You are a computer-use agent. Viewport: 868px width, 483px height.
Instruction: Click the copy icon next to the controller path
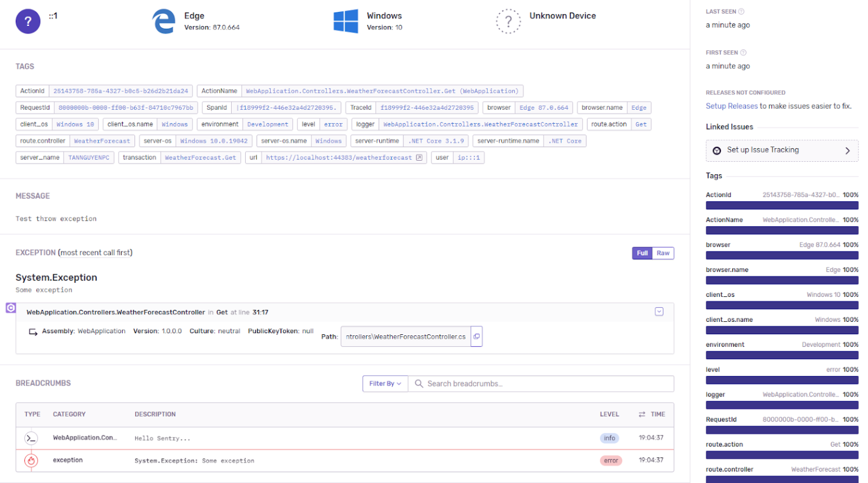476,336
